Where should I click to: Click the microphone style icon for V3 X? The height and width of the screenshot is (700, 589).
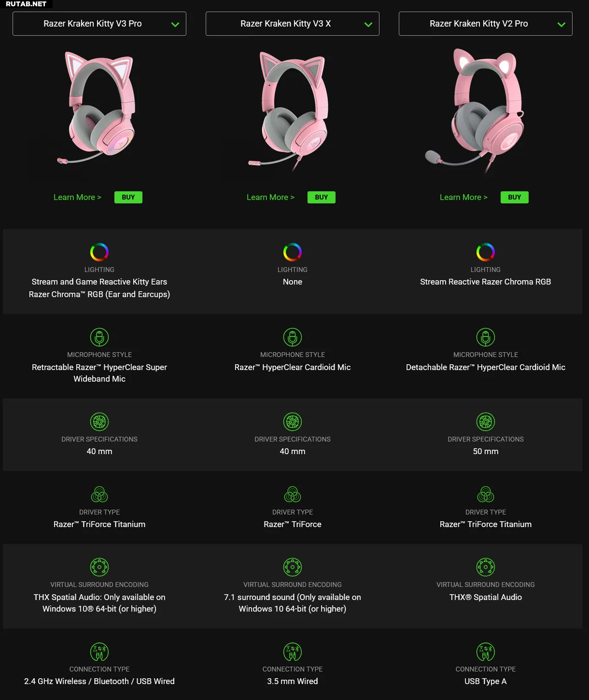pyautogui.click(x=293, y=337)
